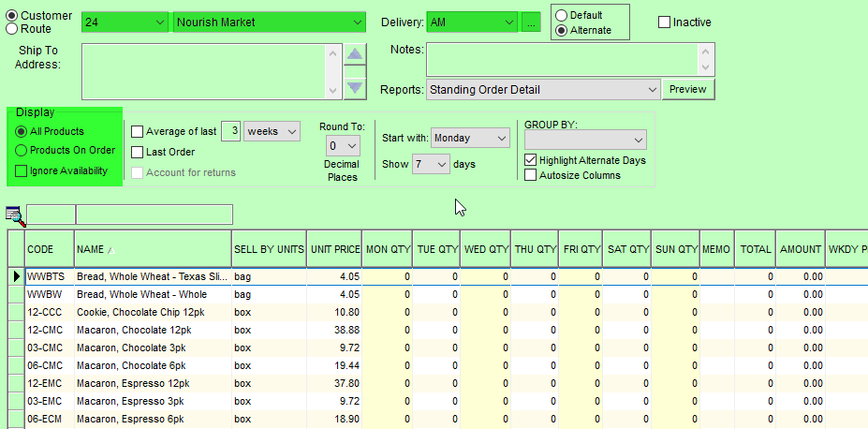This screenshot has width=868, height=429.
Task: Click the THU QTY column header
Action: tap(535, 249)
